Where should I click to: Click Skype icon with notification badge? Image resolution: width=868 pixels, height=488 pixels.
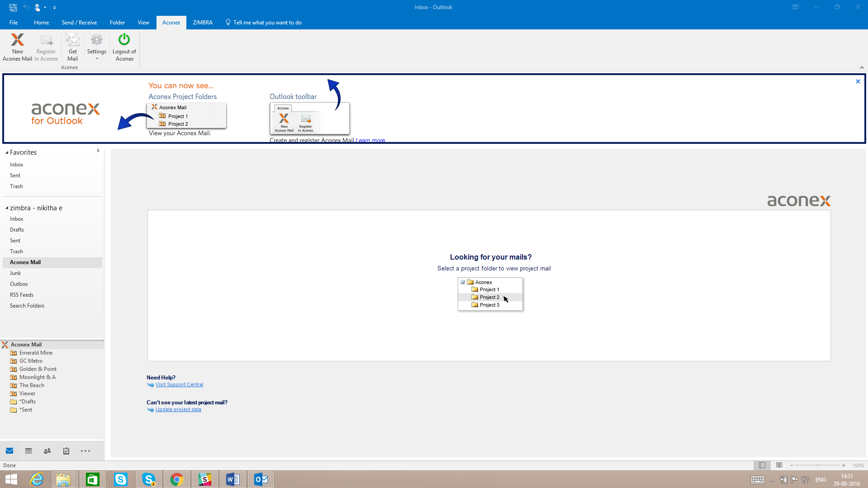click(148, 479)
